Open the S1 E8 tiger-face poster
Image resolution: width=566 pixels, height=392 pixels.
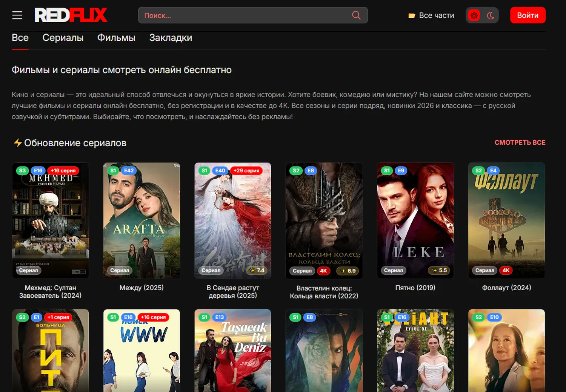[x=324, y=351]
